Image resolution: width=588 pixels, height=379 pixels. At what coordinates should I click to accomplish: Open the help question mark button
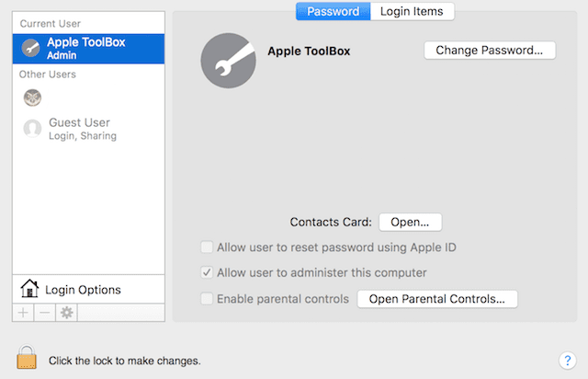[568, 361]
